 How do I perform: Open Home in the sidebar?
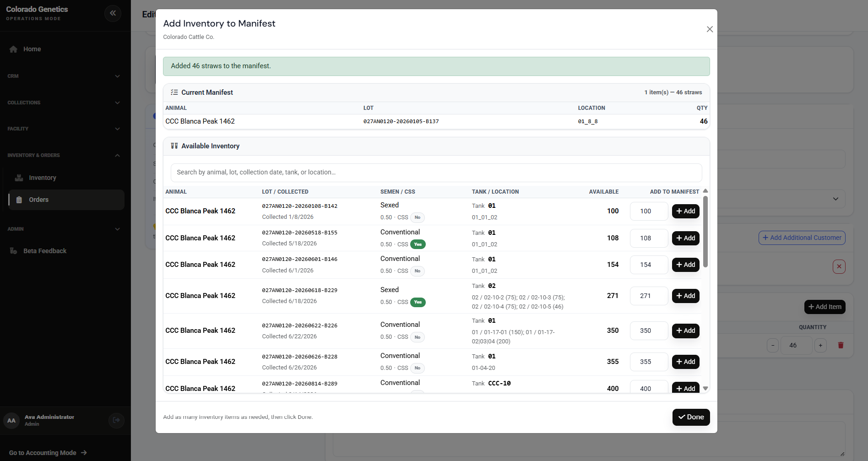32,49
